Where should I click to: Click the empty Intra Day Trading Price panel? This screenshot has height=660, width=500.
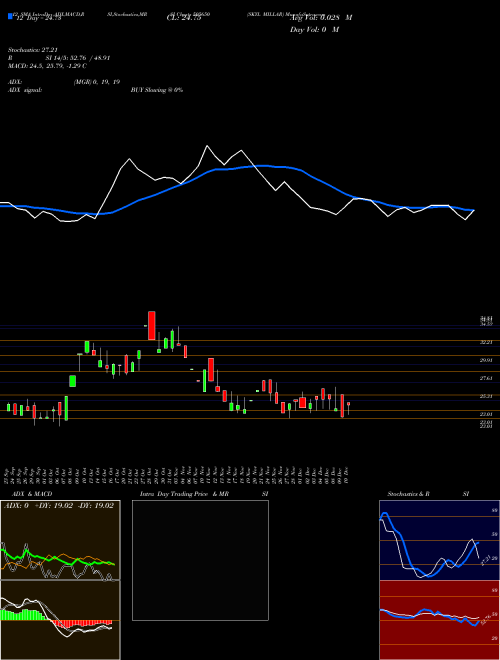point(200,560)
